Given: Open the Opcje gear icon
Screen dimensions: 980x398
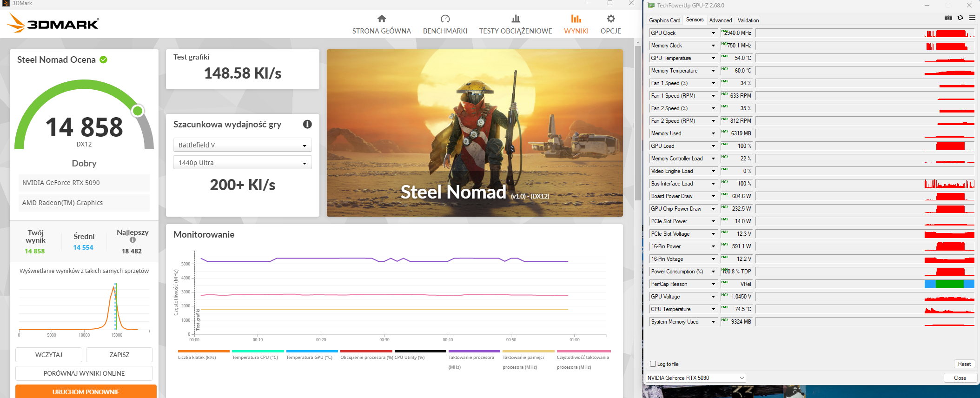Looking at the screenshot, I should (611, 19).
